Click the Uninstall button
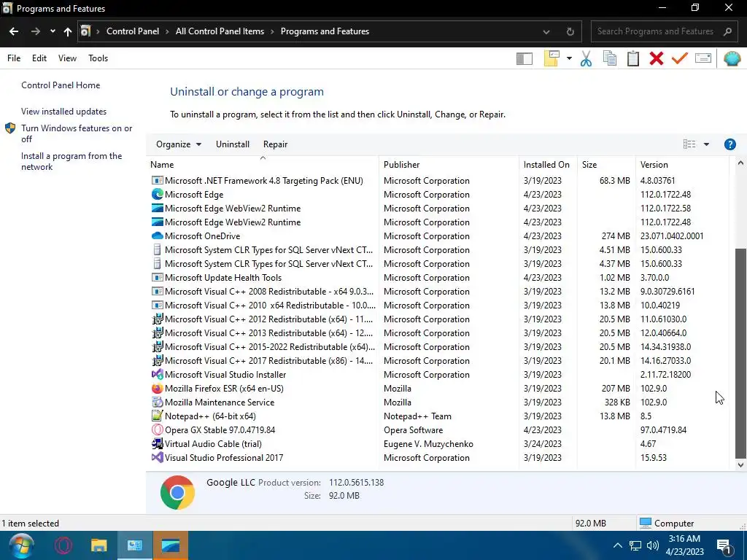The image size is (747, 560). point(233,144)
